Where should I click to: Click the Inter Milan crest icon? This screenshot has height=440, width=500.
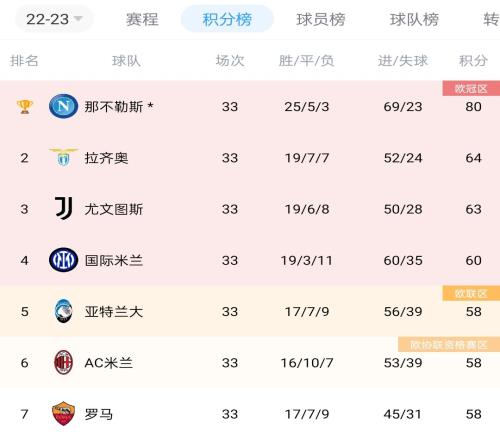click(x=63, y=260)
